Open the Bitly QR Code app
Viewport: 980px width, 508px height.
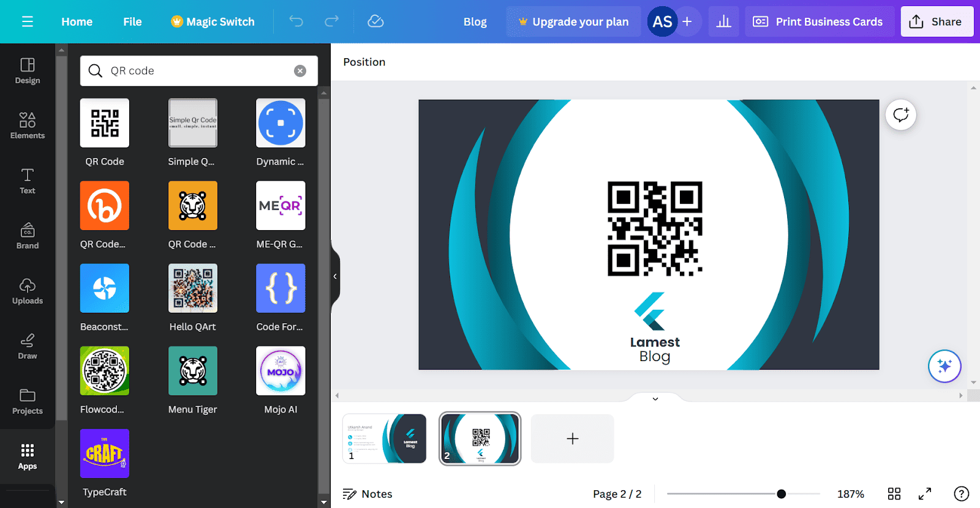click(105, 206)
